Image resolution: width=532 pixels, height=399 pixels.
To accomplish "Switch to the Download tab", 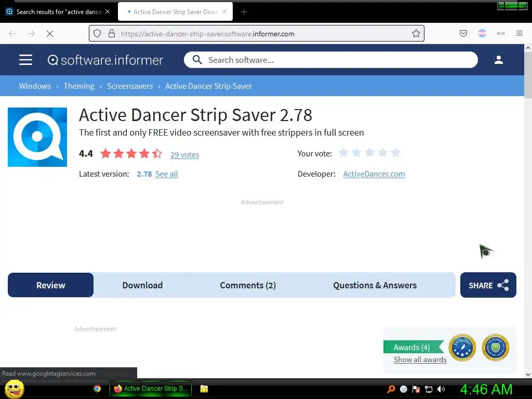I will tap(142, 285).
